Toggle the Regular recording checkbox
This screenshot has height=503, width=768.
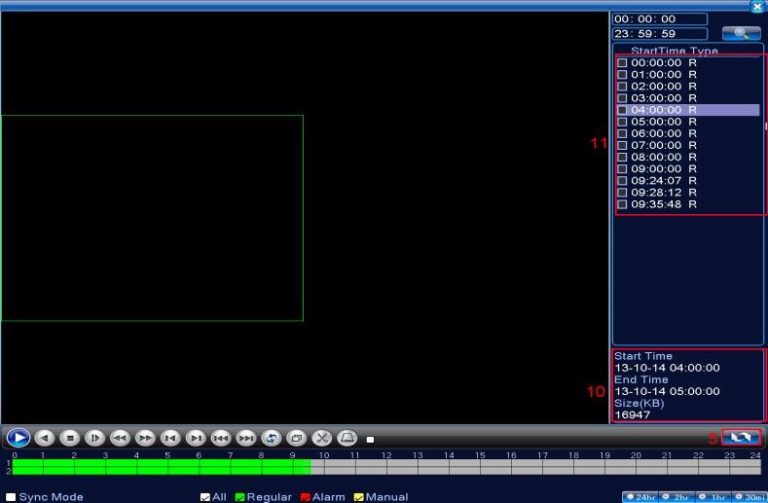point(240,497)
